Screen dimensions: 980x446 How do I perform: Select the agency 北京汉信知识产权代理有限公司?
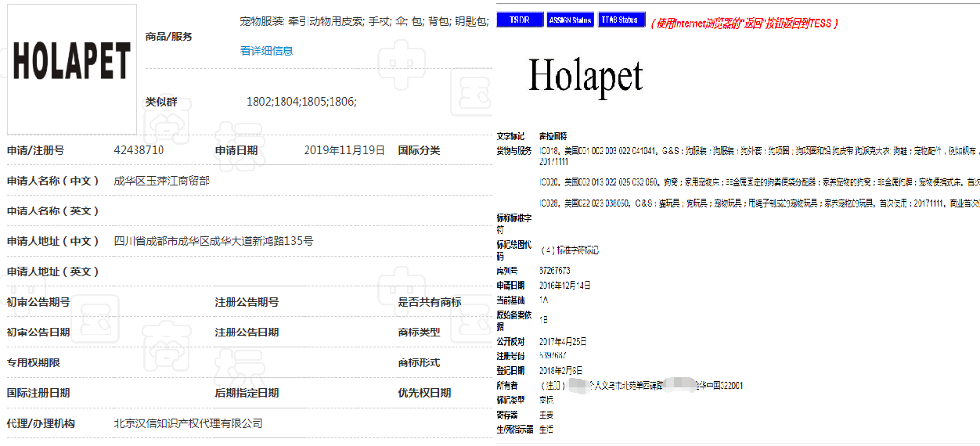pyautogui.click(x=188, y=423)
